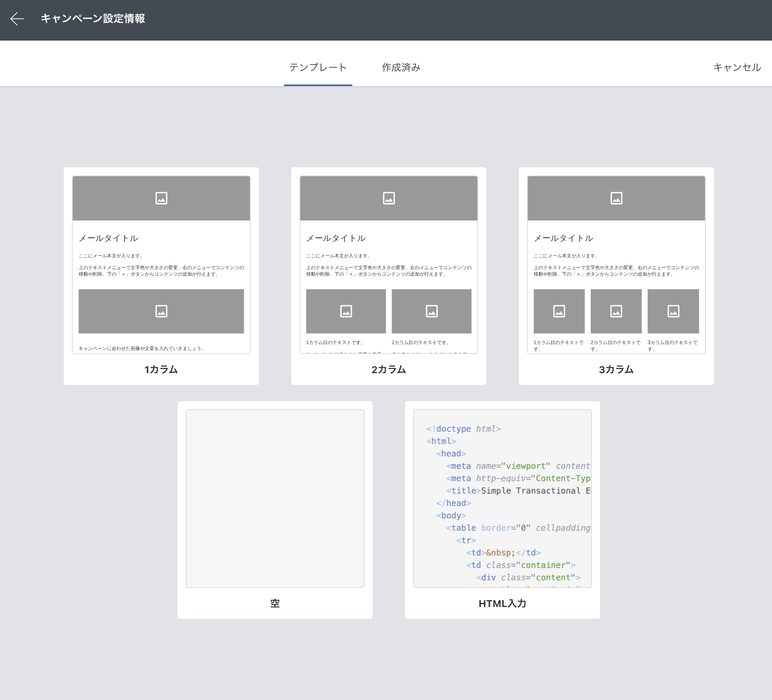Click the back arrow icon

pyautogui.click(x=17, y=19)
